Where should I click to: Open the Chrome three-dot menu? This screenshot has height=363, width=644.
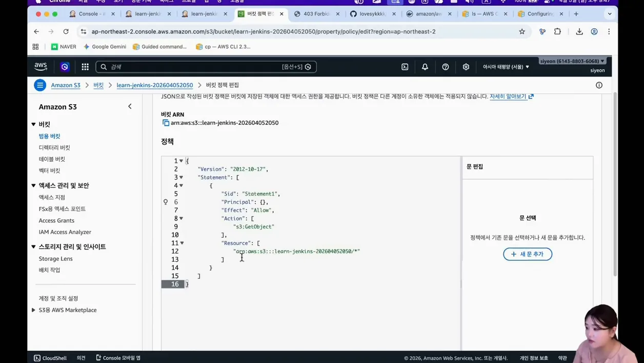tap(609, 31)
